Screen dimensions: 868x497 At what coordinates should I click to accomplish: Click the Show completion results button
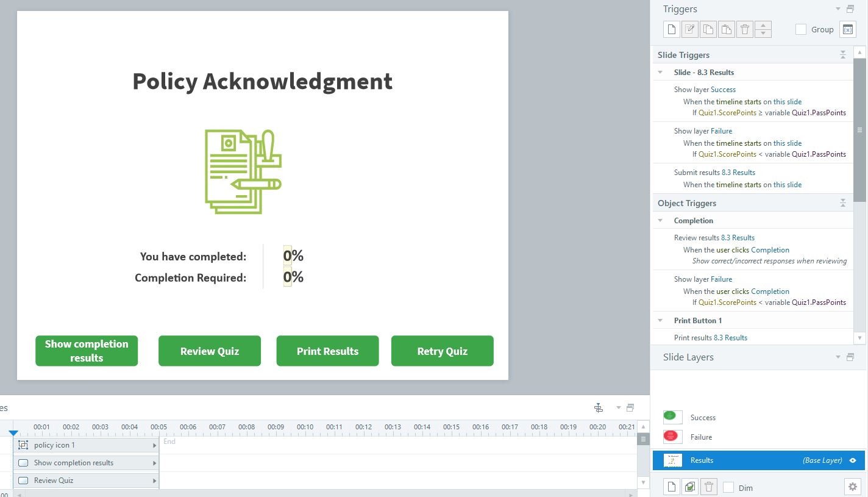[87, 351]
